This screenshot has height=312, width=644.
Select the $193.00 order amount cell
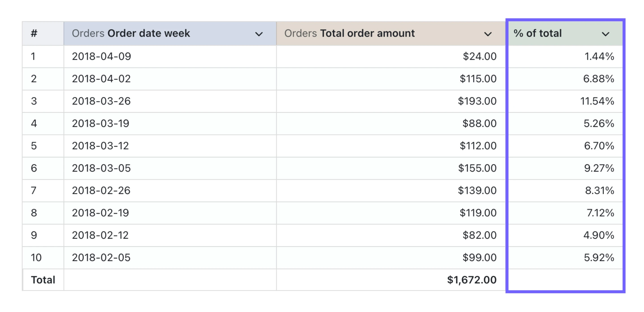pyautogui.click(x=477, y=101)
